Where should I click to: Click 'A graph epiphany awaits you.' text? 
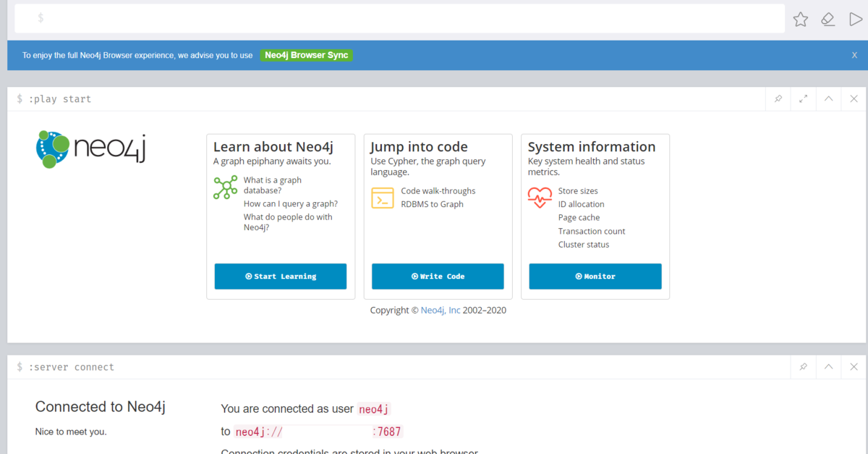272,161
